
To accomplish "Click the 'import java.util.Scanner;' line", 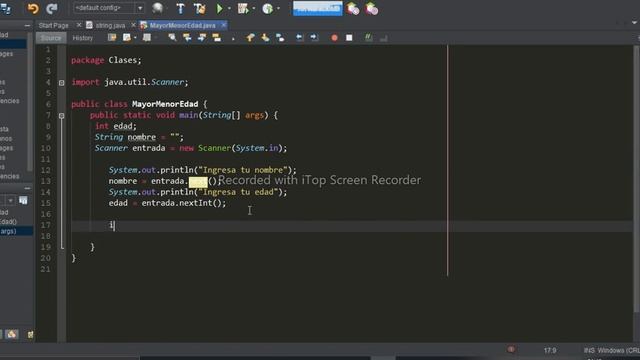I will pyautogui.click(x=130, y=82).
